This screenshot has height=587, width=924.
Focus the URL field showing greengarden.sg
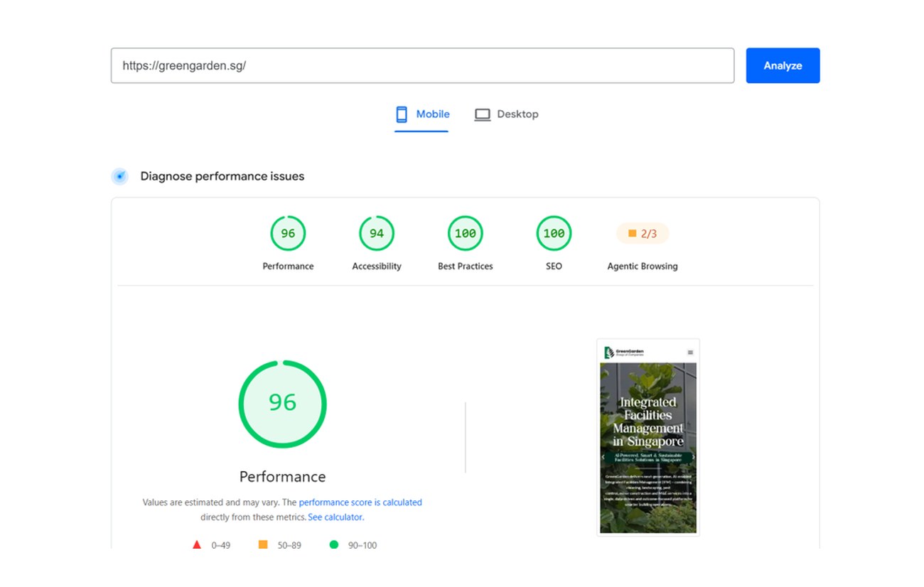(x=422, y=65)
